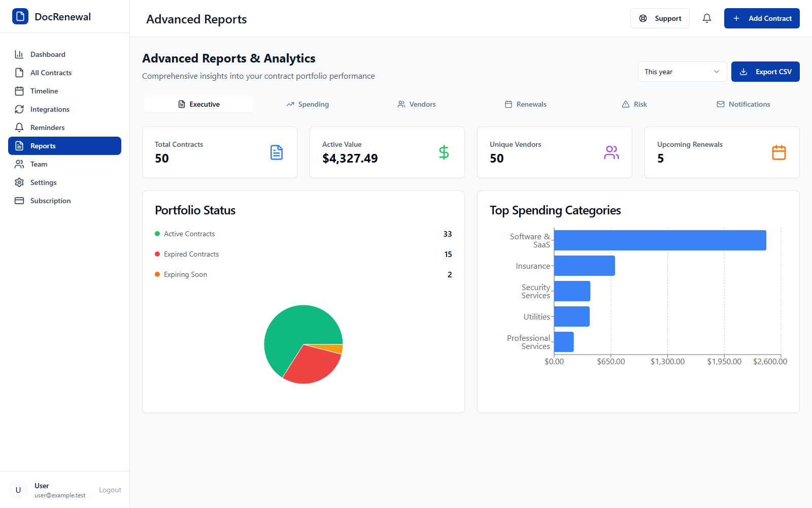Viewport: 812px width, 508px height.
Task: Open the Renewals tab label
Action: pyautogui.click(x=531, y=104)
